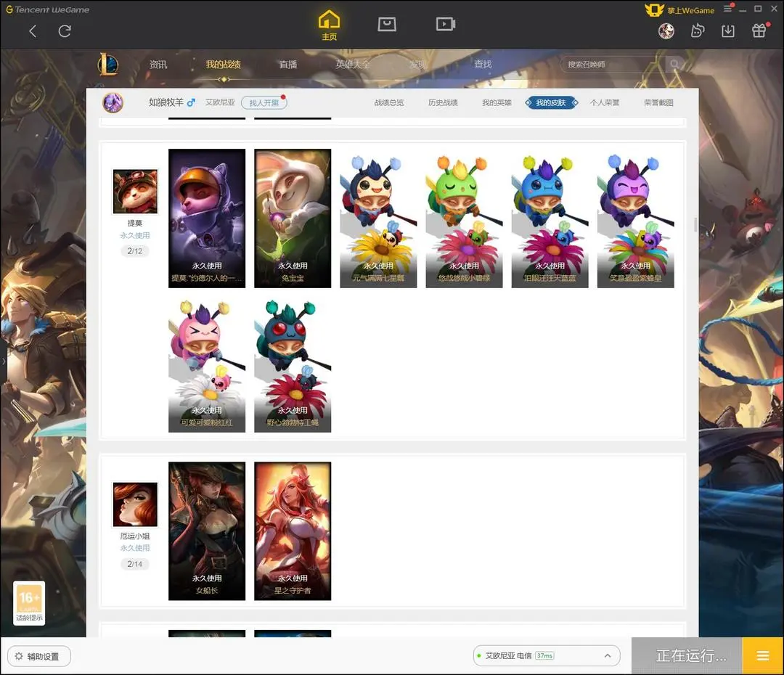Click the male gender symbol icon

(190, 102)
